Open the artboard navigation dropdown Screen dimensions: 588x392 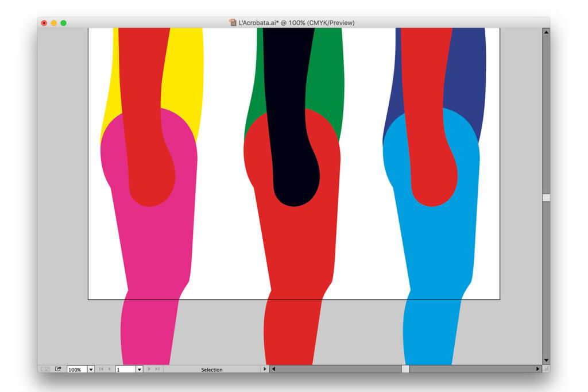coord(139,370)
